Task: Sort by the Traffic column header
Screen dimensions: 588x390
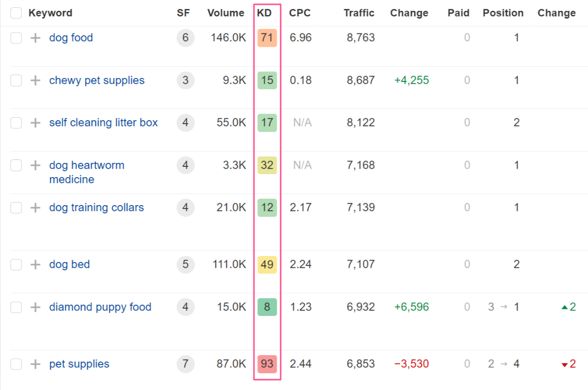Action: click(x=359, y=13)
